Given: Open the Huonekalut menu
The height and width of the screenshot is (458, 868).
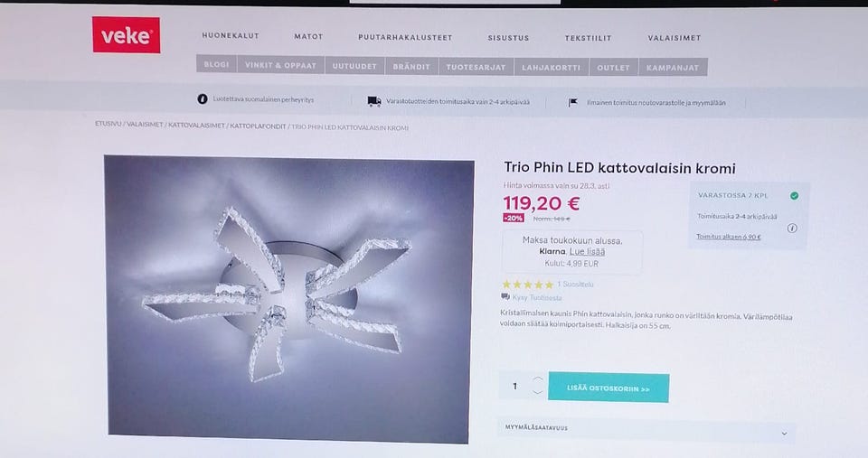Looking at the screenshot, I should 231,35.
